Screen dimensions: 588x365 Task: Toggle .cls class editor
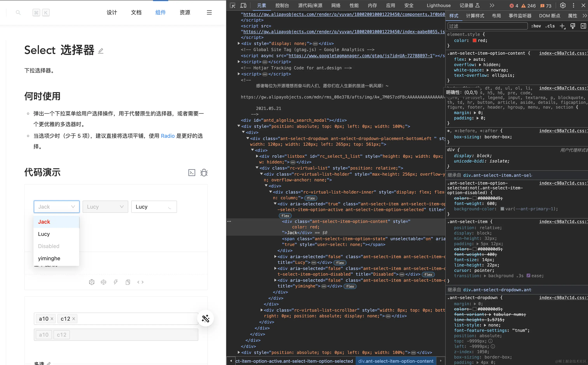[x=550, y=26]
